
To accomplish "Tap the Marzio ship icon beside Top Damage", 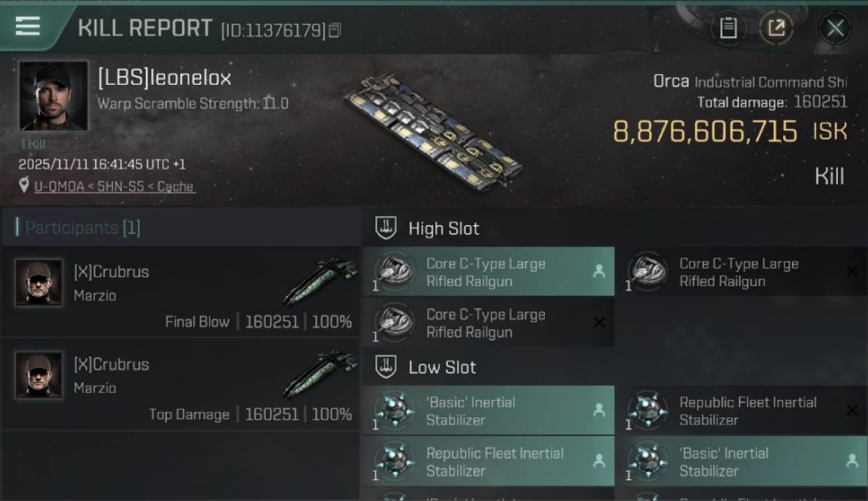I will pos(319,373).
